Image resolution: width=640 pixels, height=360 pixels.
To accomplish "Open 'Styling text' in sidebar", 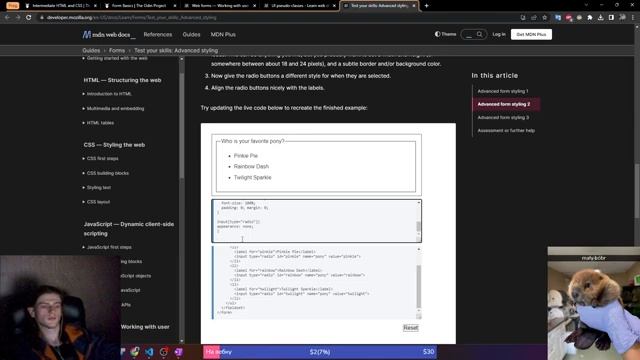I will click(99, 187).
